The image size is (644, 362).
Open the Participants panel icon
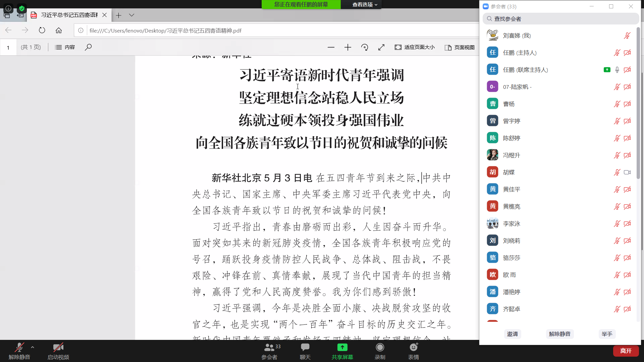point(269,347)
